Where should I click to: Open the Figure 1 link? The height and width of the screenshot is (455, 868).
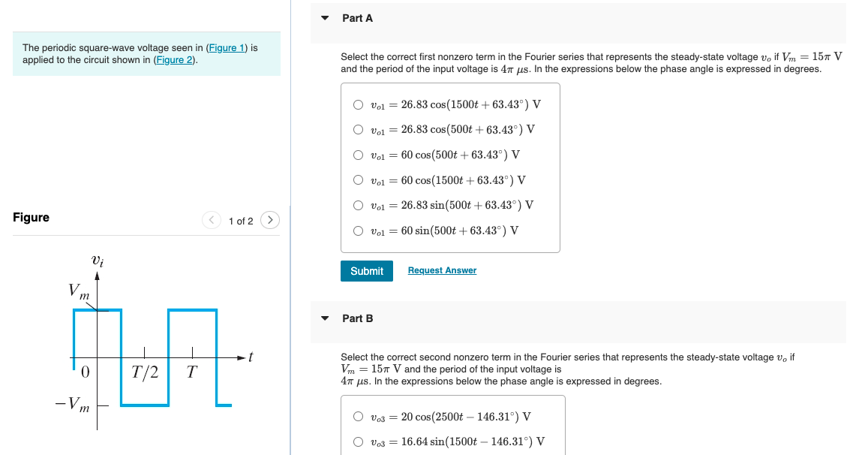(x=227, y=47)
